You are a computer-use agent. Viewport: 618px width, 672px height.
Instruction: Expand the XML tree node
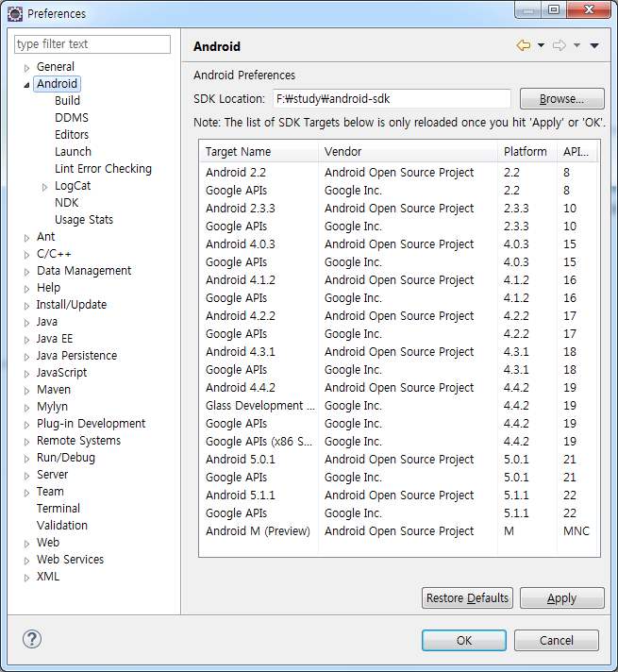(26, 578)
